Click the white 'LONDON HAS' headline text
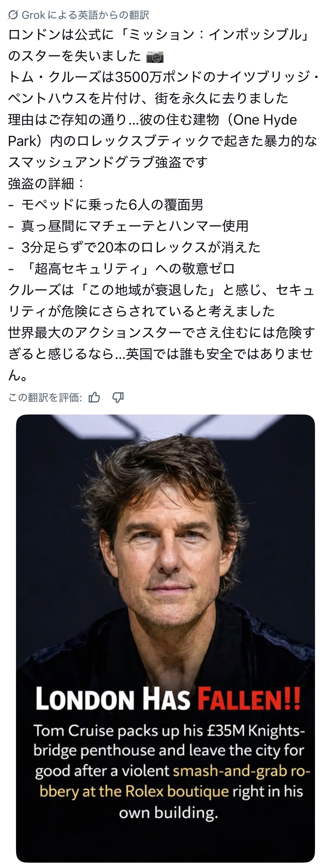This screenshot has width=331, height=868. pos(113,699)
